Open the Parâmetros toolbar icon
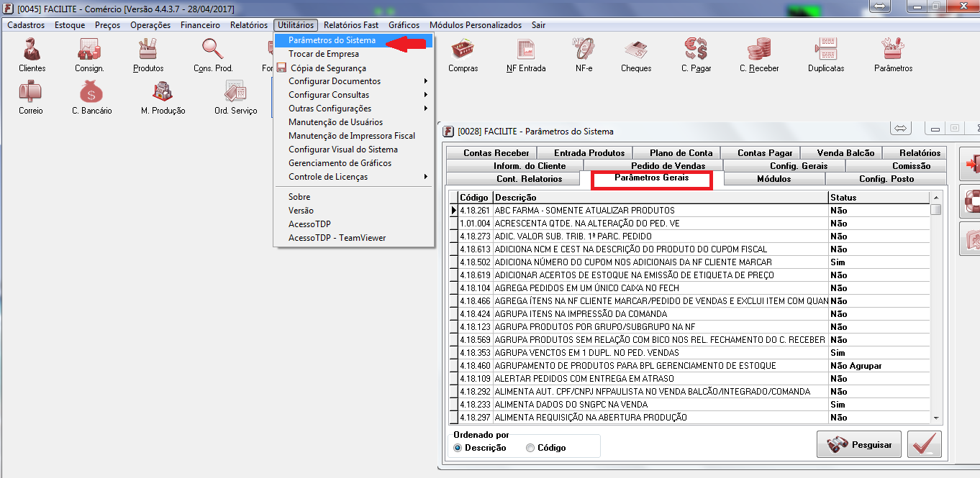Image resolution: width=980 pixels, height=478 pixels. [x=893, y=49]
